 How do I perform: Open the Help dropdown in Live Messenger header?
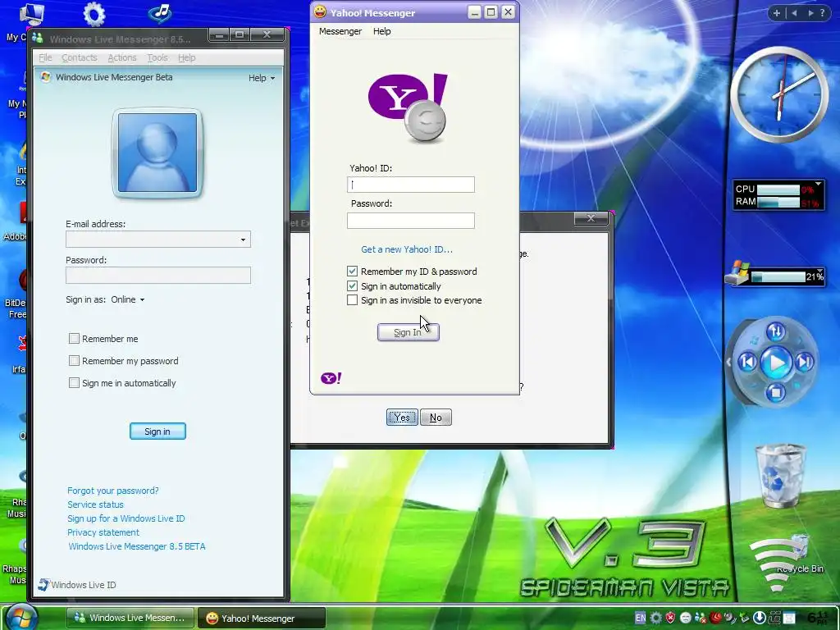(x=262, y=78)
